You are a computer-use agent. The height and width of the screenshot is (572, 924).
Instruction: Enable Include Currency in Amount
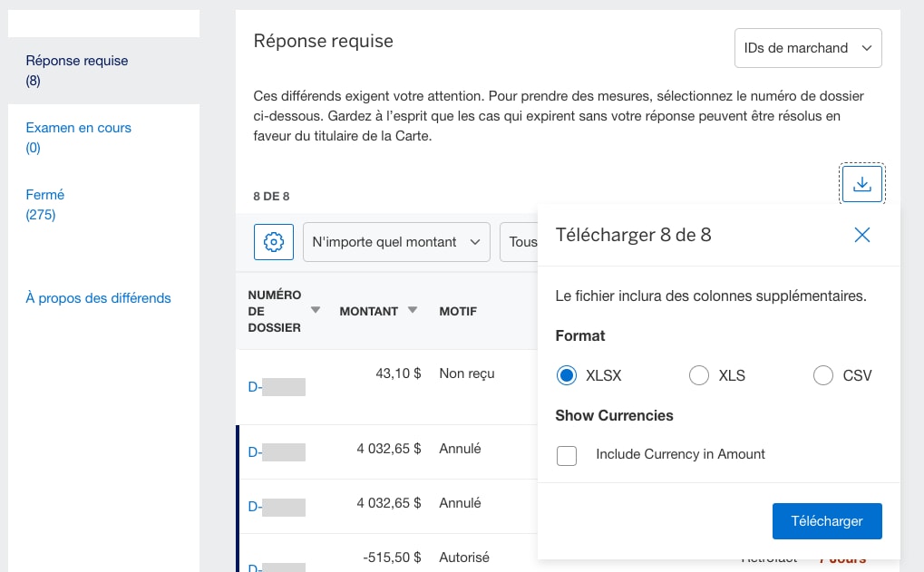[x=567, y=456]
